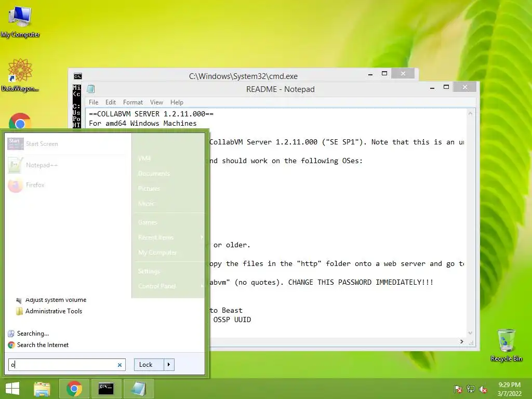Open Settings from Start menu
The image size is (532, 399).
(x=149, y=271)
